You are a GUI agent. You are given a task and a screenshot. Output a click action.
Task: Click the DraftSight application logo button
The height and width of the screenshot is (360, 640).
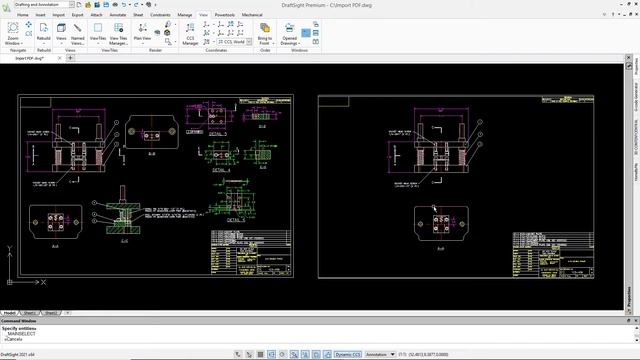pos(6,8)
